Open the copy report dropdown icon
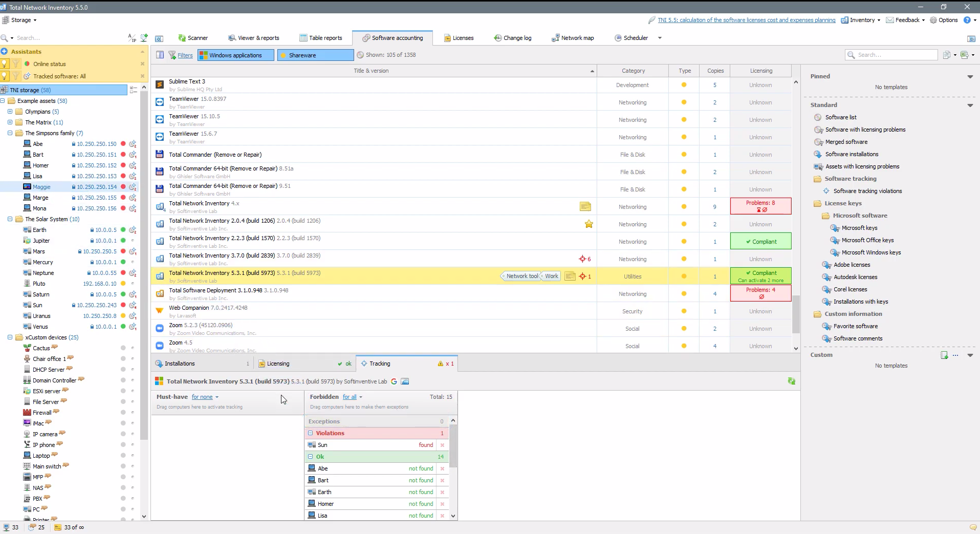Image resolution: width=980 pixels, height=534 pixels. [949, 55]
